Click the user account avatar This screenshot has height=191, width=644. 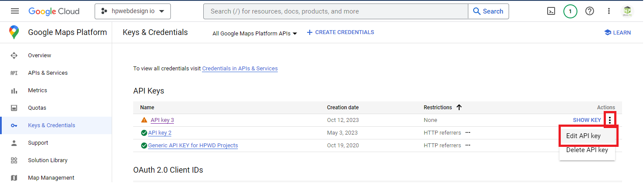tap(627, 11)
